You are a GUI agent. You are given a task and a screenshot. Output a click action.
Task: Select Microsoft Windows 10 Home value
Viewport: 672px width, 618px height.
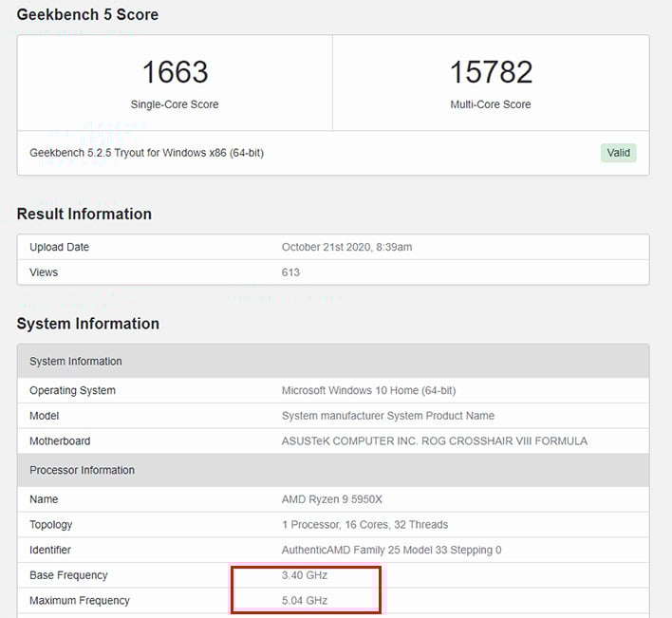(368, 390)
